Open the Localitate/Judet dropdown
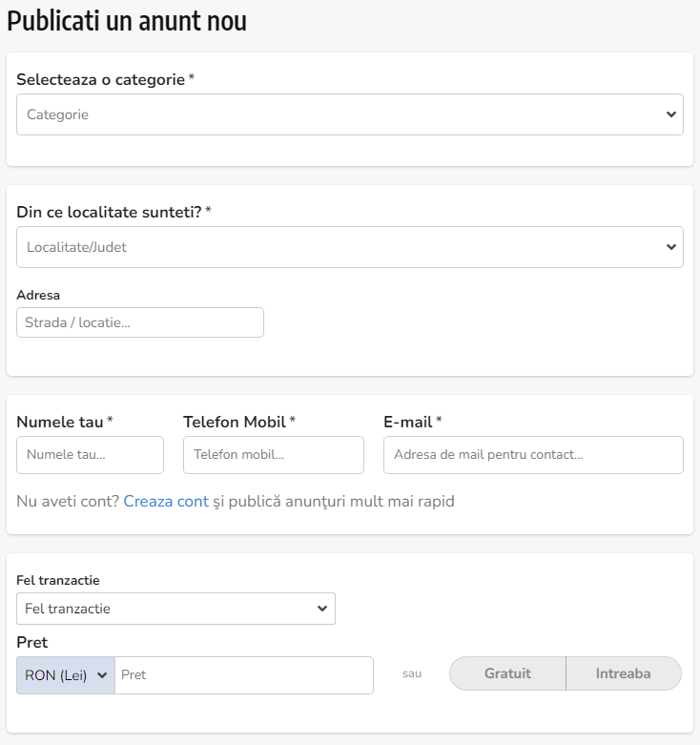The width and height of the screenshot is (700, 745). point(350,247)
